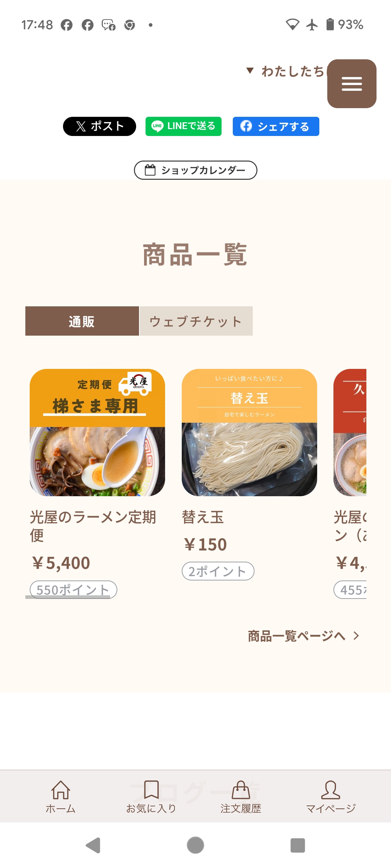Image resolution: width=391 pixels, height=868 pixels.
Task: Open the hamburger menu button
Action: [352, 84]
